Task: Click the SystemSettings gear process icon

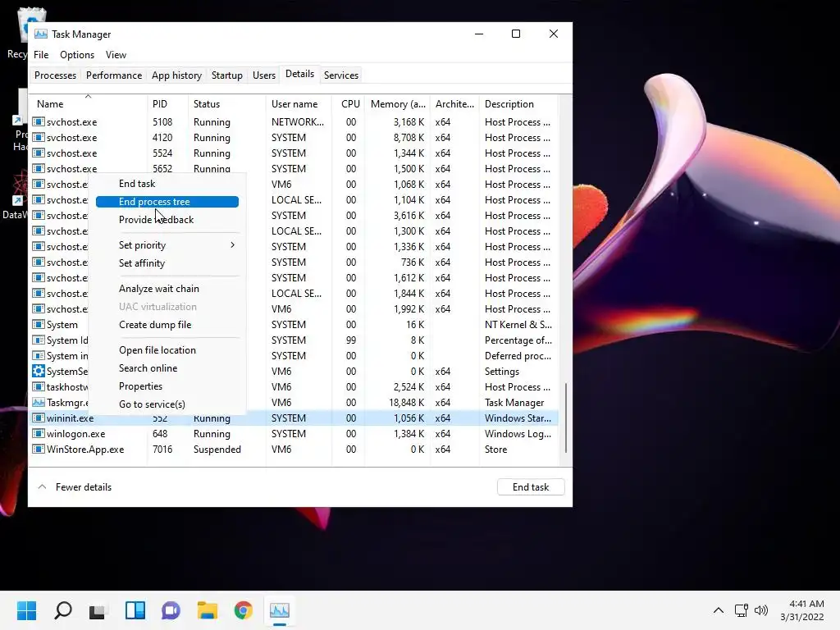Action: 38,371
